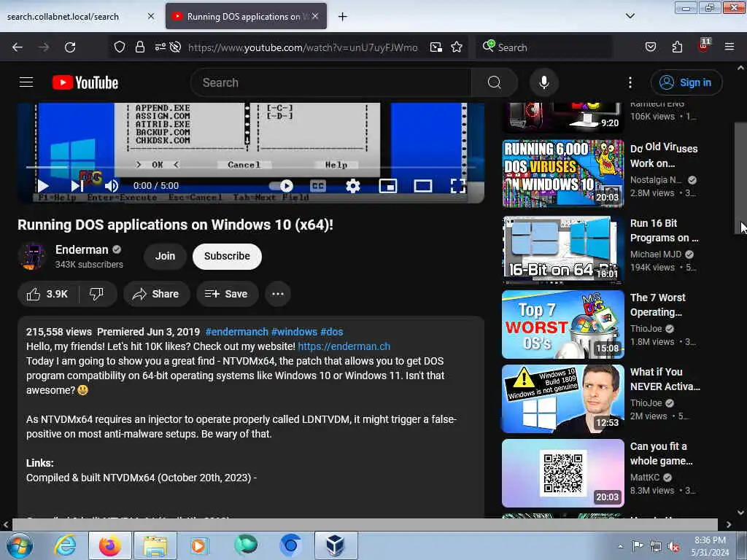Open the Firefox application menu
The height and width of the screenshot is (560, 747).
click(x=729, y=47)
